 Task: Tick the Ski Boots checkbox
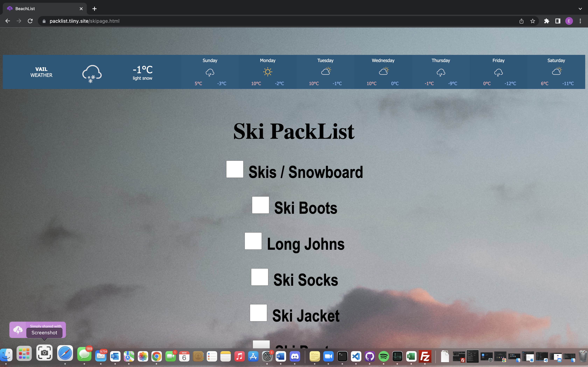(x=260, y=205)
